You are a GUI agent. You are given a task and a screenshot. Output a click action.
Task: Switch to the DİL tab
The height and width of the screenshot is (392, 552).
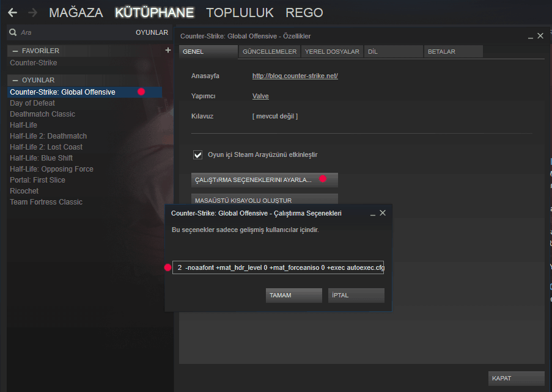[394, 52]
